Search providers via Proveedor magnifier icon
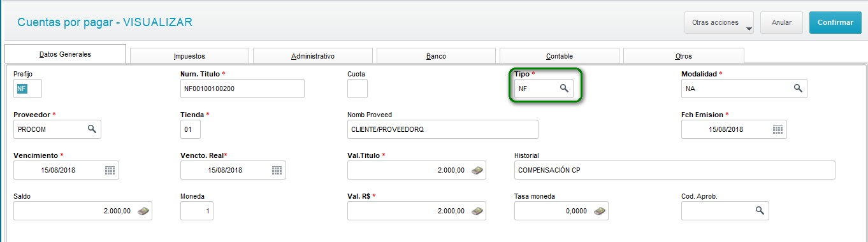Screen dimensions: 868x242 tap(92, 129)
